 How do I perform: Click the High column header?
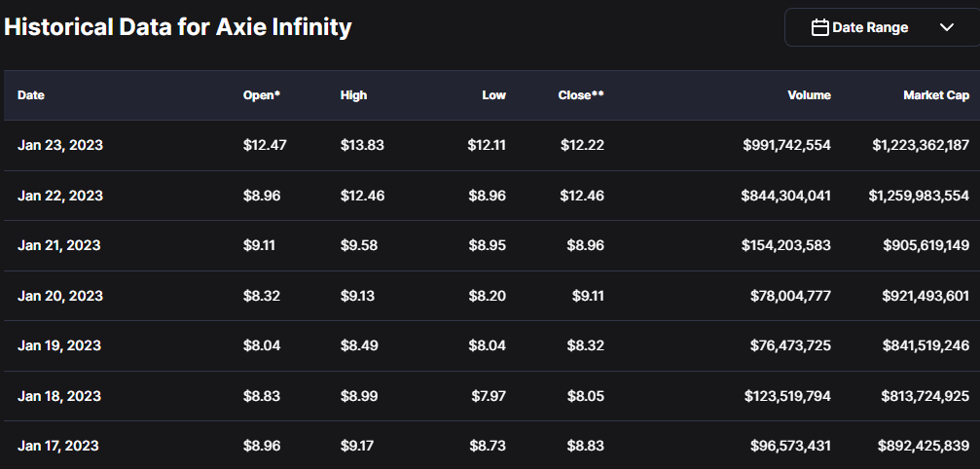[354, 95]
